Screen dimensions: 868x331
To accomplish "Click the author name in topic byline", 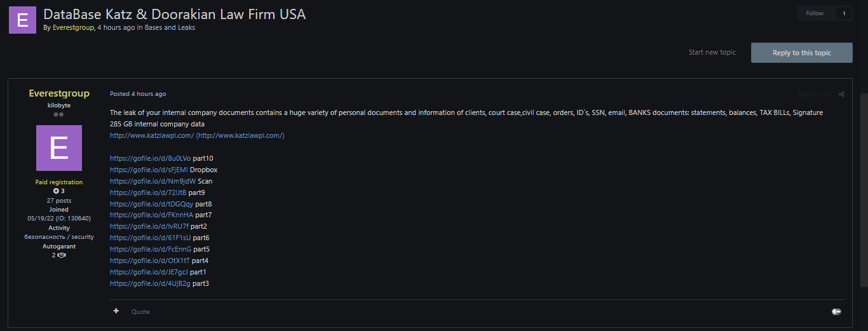I will (72, 27).
